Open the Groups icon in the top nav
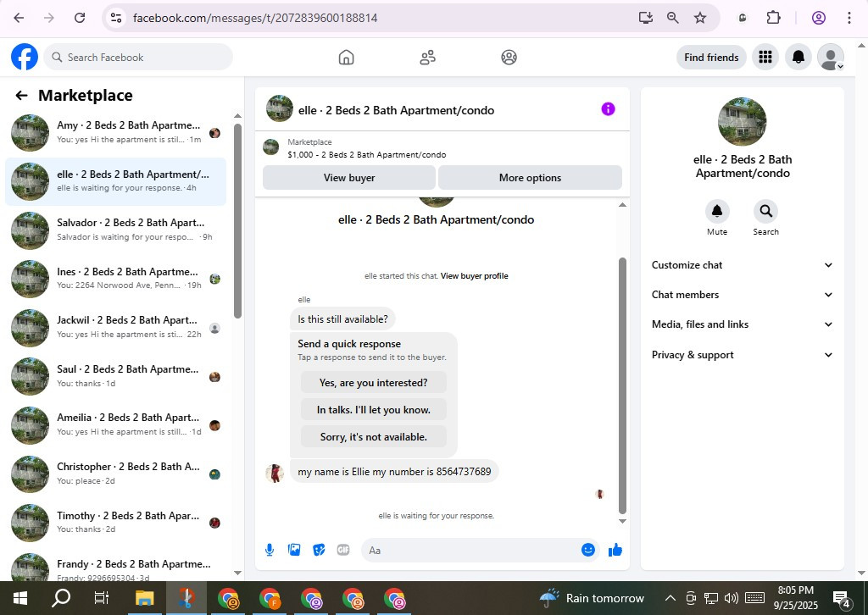868x615 pixels. (x=509, y=57)
